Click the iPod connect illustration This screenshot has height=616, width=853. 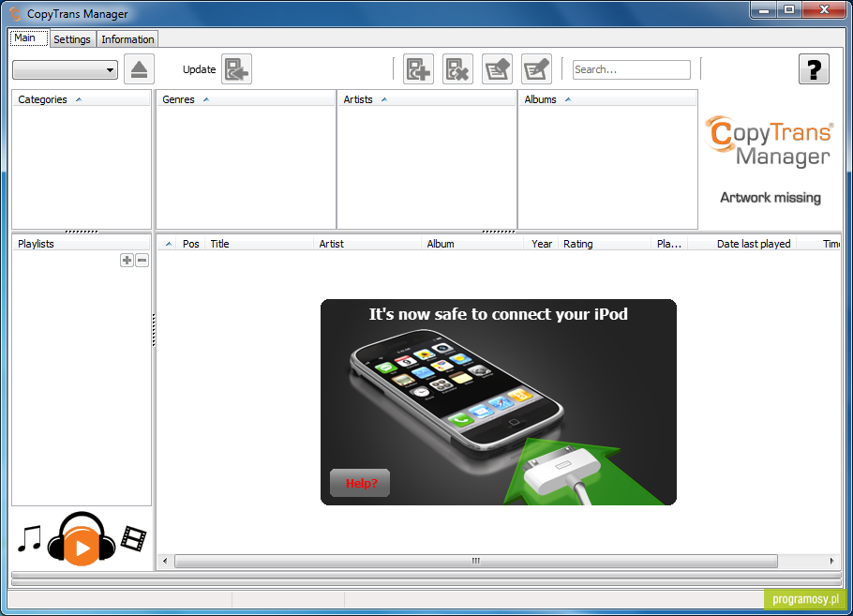499,402
